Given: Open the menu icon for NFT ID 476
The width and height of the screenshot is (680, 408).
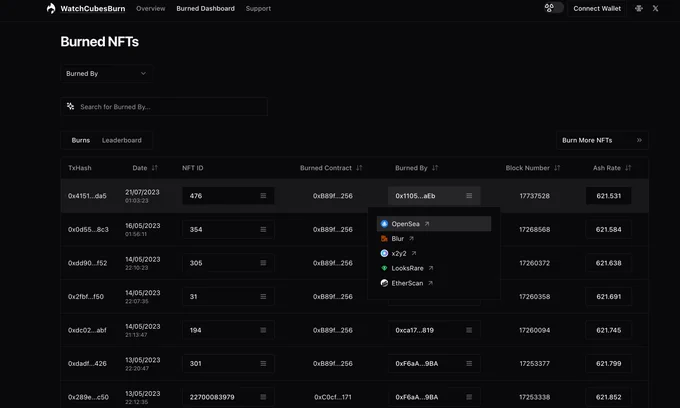Looking at the screenshot, I should (x=263, y=196).
